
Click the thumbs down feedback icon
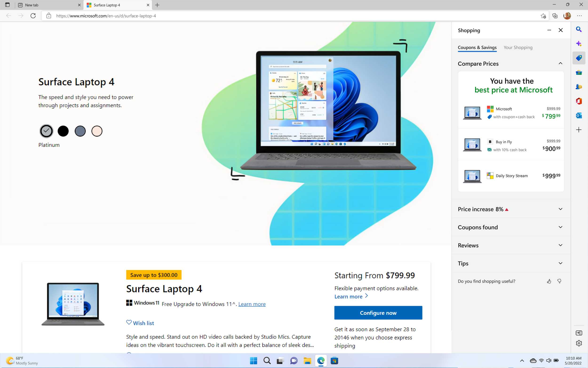click(x=559, y=281)
